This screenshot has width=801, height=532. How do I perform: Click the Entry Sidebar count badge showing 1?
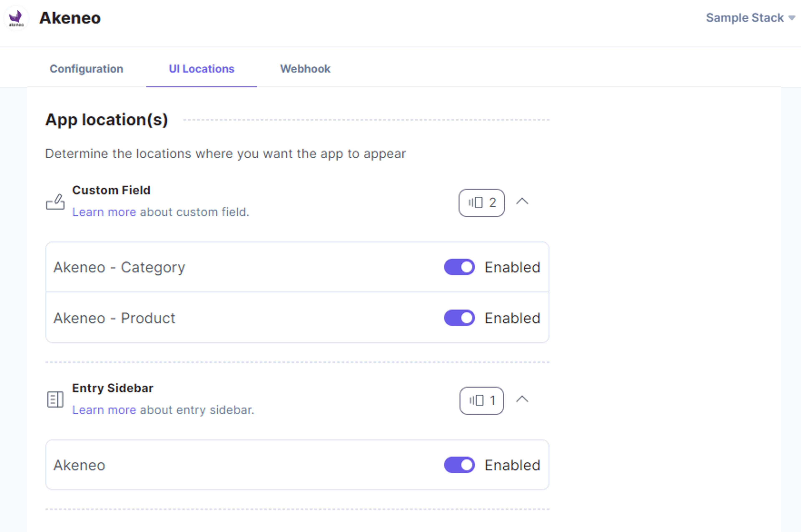[481, 401]
